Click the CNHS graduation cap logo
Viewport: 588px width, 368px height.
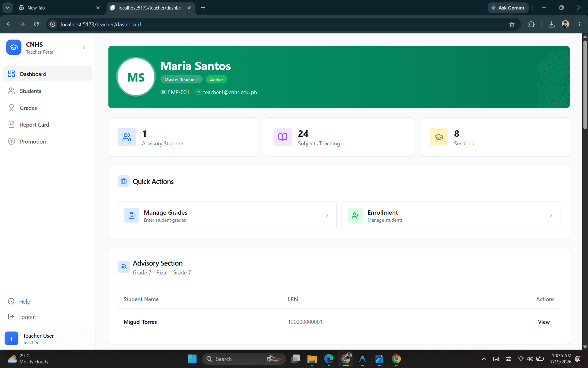click(14, 47)
